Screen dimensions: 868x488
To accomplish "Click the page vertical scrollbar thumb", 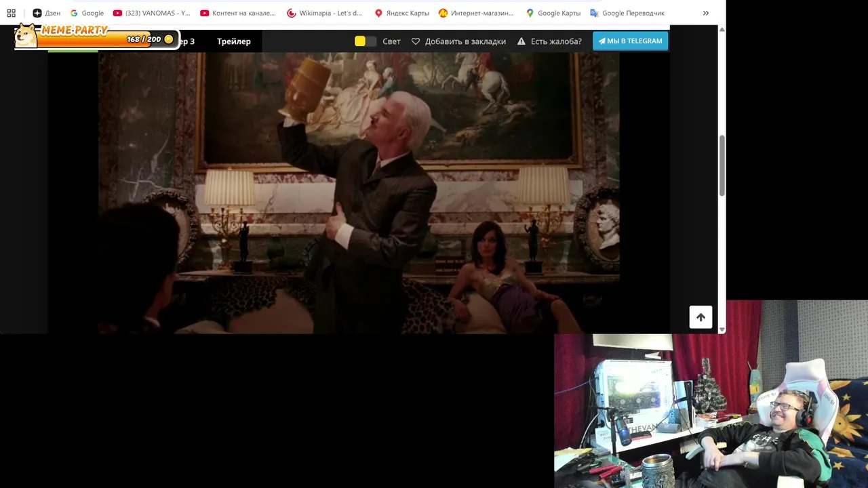I will coord(722,166).
